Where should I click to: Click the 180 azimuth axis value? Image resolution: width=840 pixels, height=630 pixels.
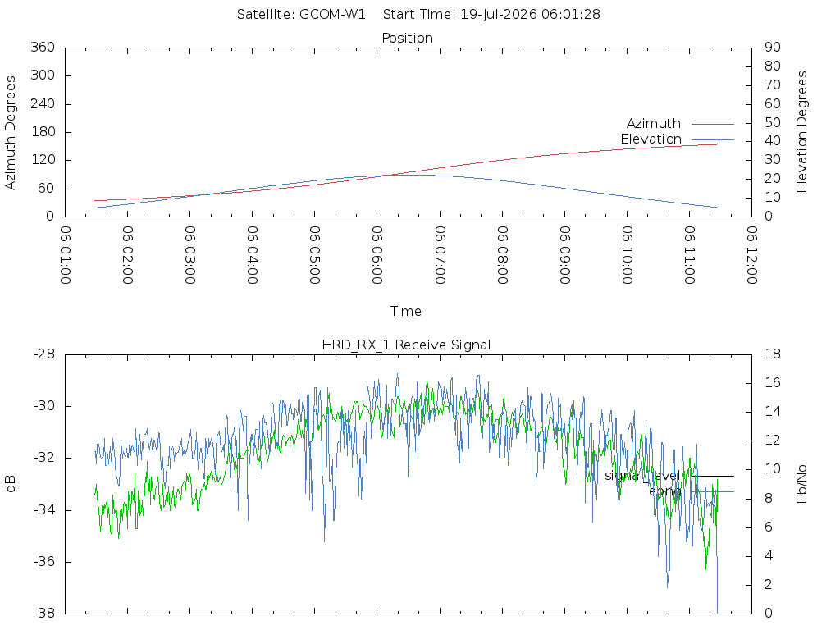43,132
